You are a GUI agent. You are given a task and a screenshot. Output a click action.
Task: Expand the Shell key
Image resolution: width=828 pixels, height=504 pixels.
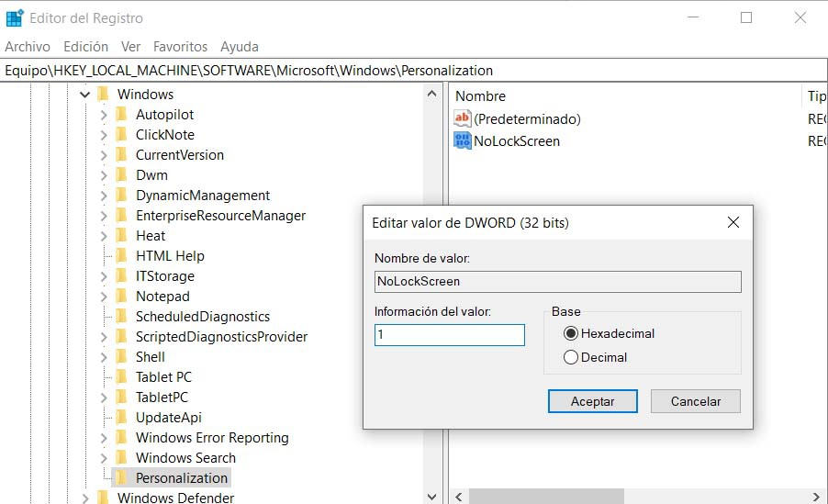pos(104,357)
